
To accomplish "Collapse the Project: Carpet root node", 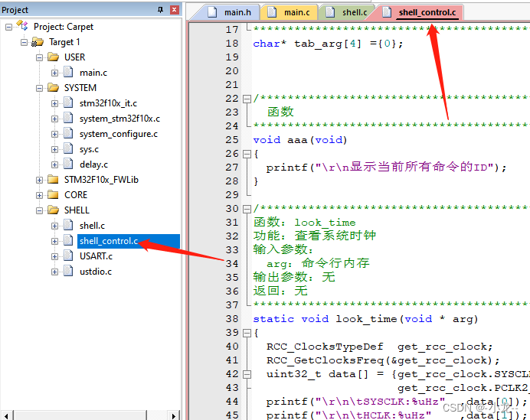I will click(x=8, y=27).
